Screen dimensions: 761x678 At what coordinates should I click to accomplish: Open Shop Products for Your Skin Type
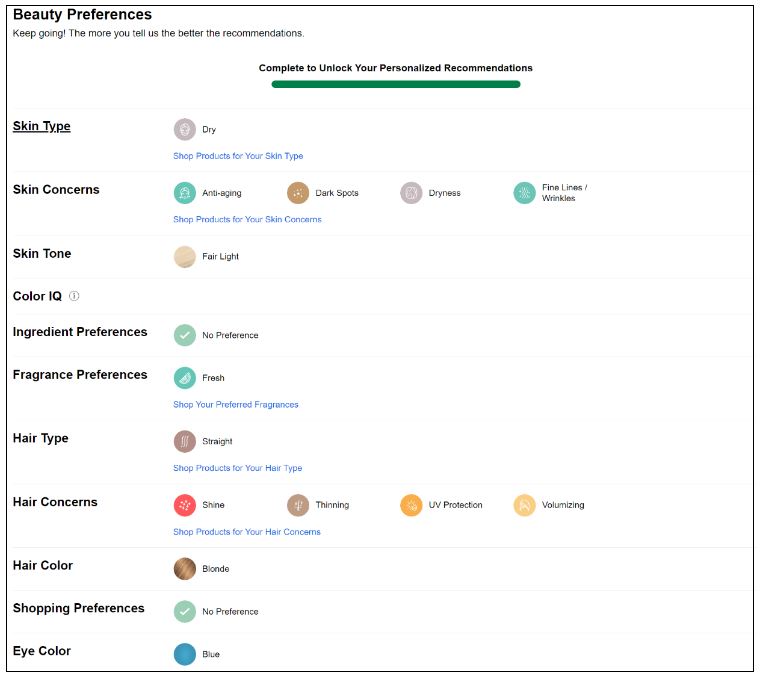pyautogui.click(x=238, y=156)
